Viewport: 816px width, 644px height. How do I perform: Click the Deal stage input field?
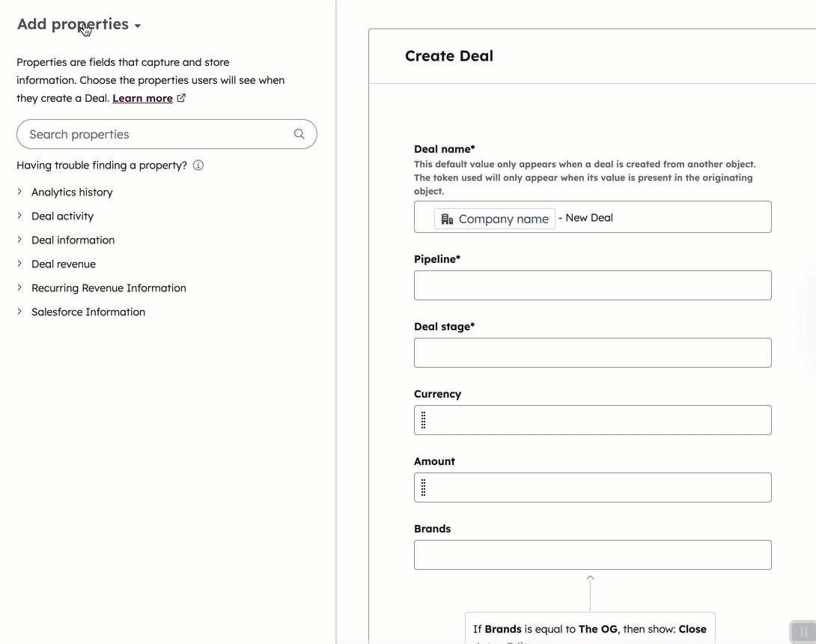pyautogui.click(x=592, y=353)
